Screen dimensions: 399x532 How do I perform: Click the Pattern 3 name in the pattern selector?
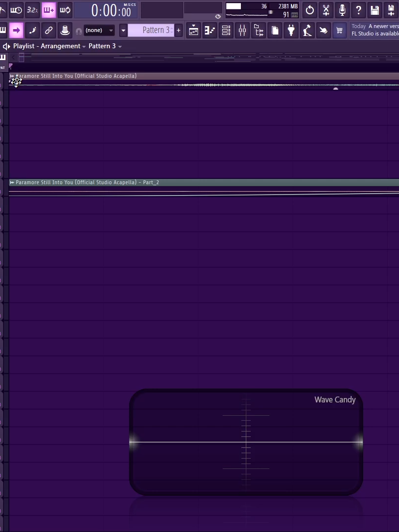[155, 30]
